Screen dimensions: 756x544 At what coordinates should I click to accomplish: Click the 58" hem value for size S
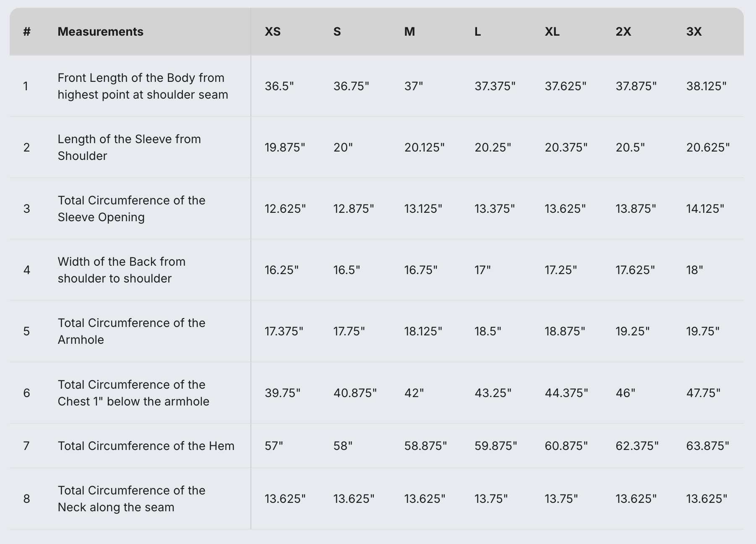pos(343,446)
